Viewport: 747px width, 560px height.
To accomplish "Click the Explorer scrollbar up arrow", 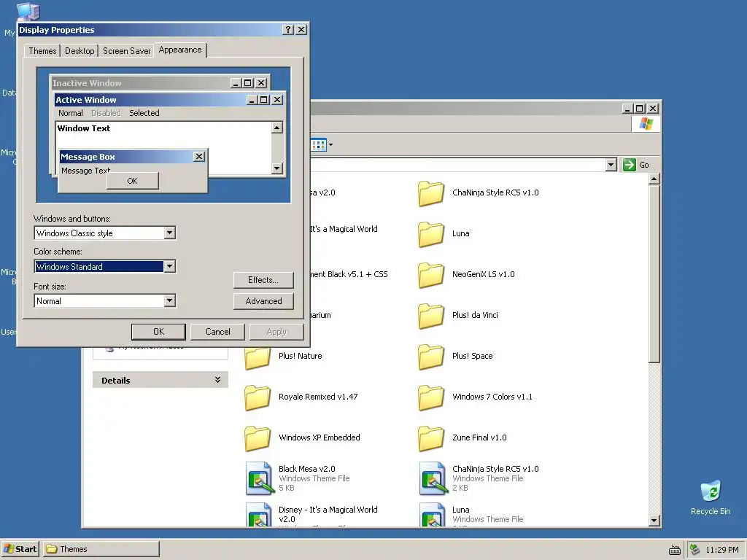I will point(654,179).
